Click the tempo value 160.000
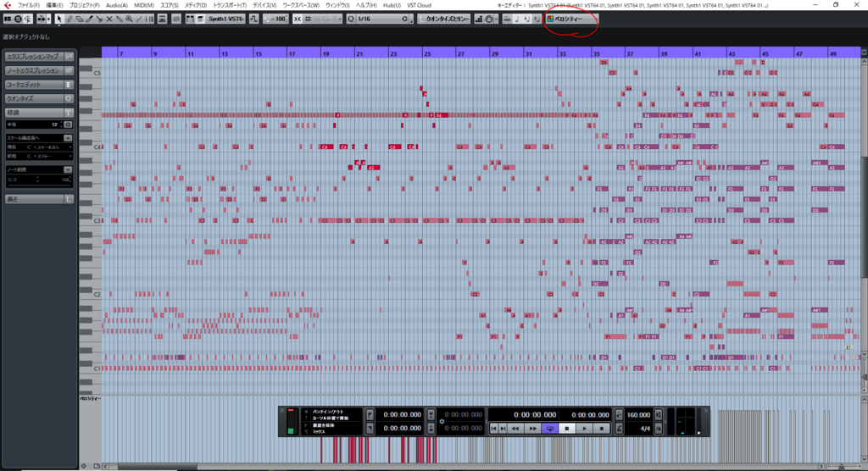The height and width of the screenshot is (471, 868). point(638,414)
